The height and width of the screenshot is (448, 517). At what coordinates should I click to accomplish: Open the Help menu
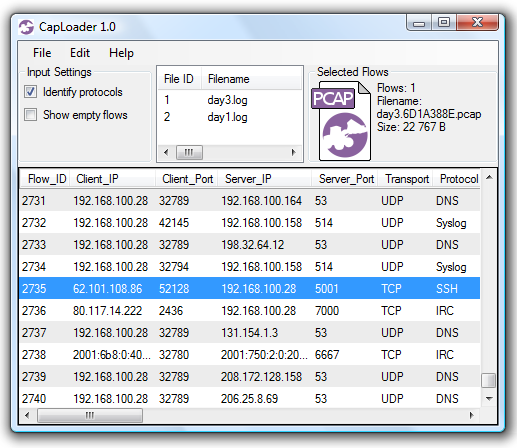pyautogui.click(x=121, y=53)
